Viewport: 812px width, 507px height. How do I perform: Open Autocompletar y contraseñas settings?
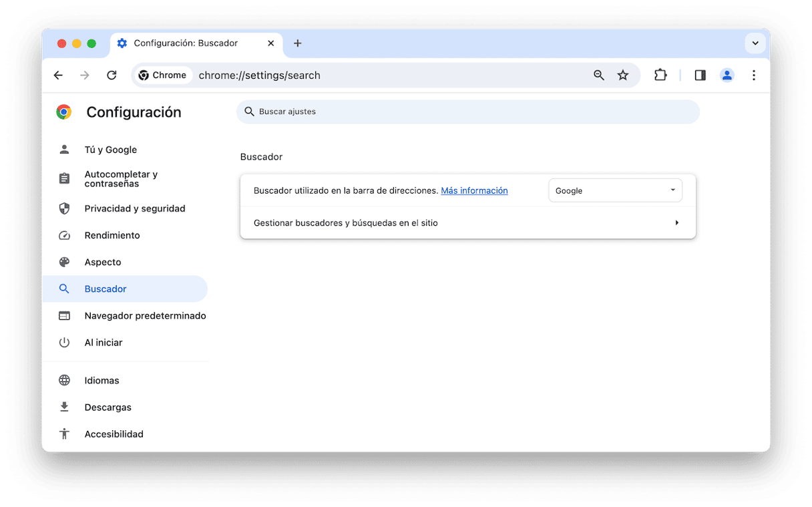(126, 179)
